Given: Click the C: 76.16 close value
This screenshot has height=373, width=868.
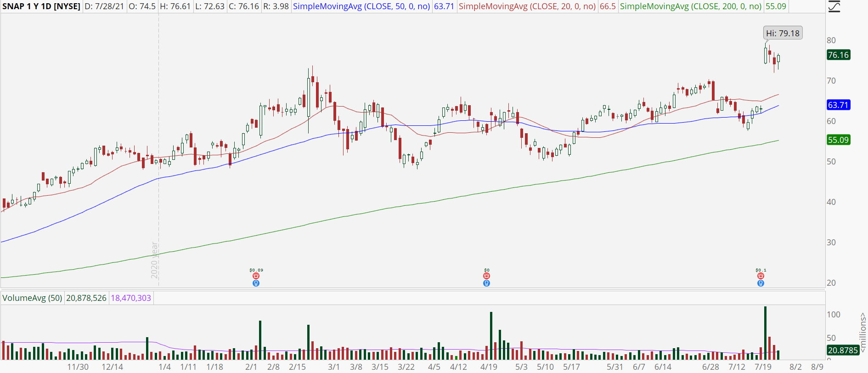Looking at the screenshot, I should pyautogui.click(x=244, y=6).
